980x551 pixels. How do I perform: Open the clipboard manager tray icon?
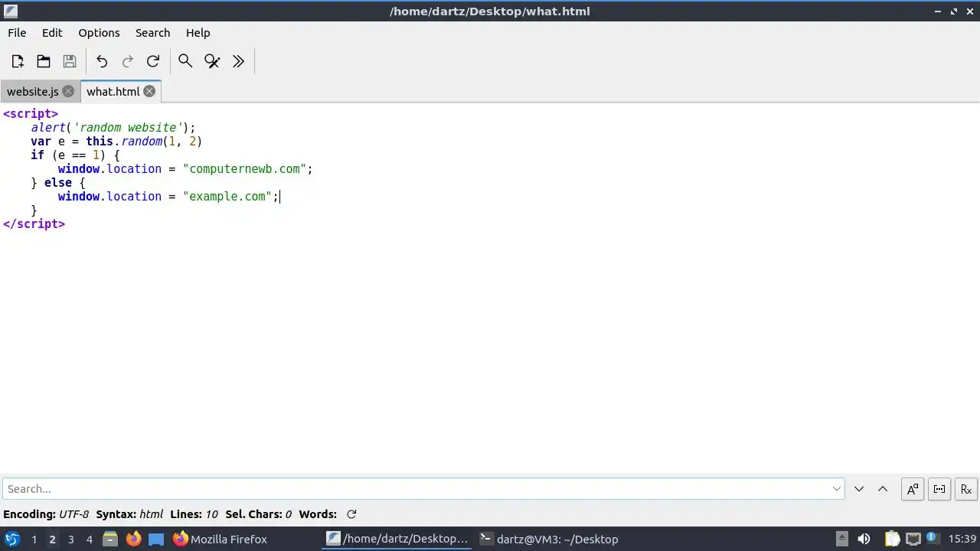point(893,539)
